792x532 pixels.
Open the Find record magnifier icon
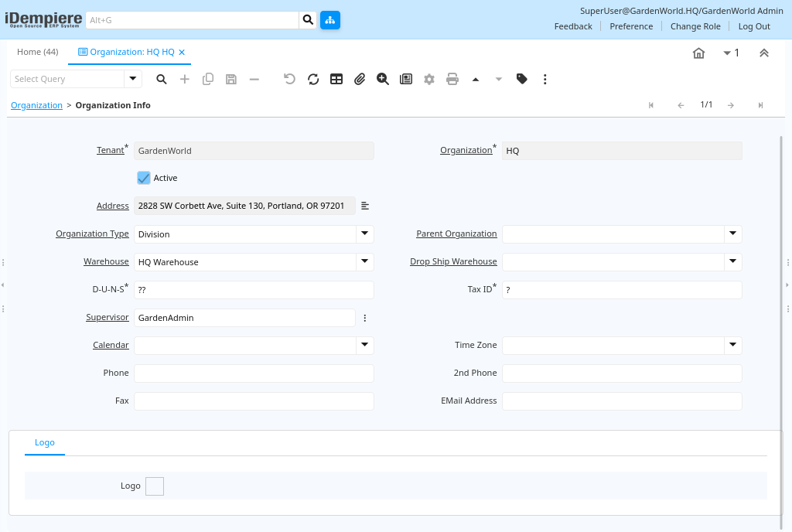tap(162, 79)
